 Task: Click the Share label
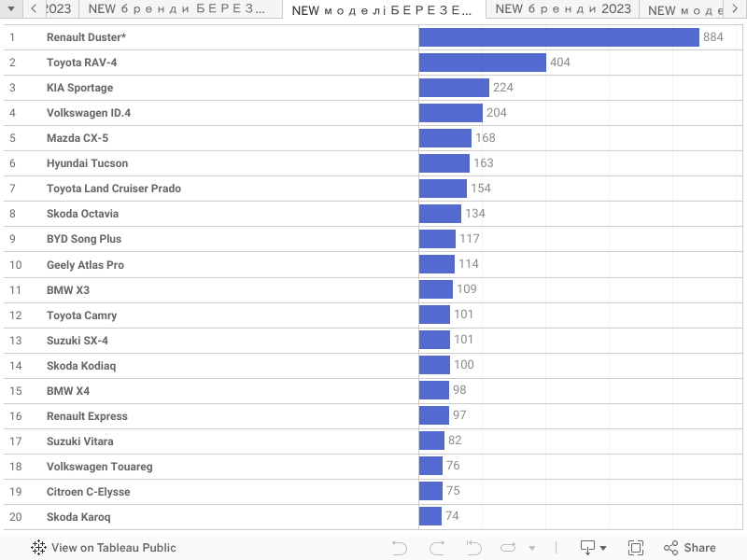point(699,548)
